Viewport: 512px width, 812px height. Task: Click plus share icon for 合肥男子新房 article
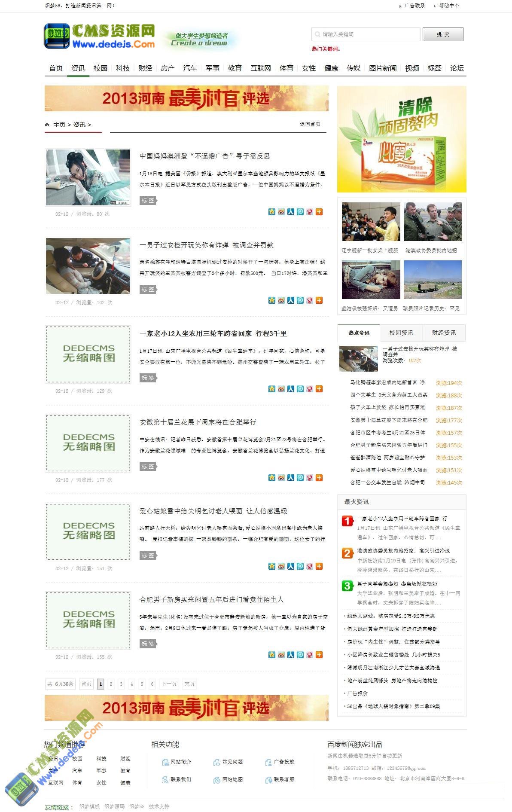[319, 654]
